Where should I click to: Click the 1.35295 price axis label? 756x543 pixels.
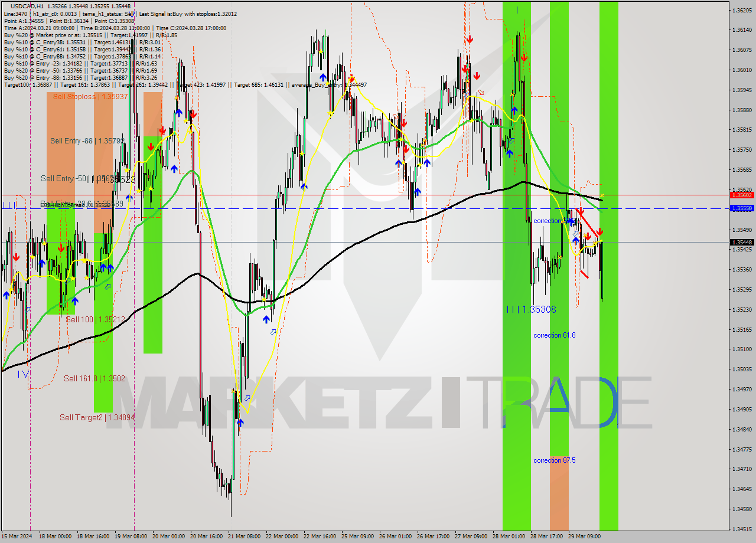click(x=742, y=289)
